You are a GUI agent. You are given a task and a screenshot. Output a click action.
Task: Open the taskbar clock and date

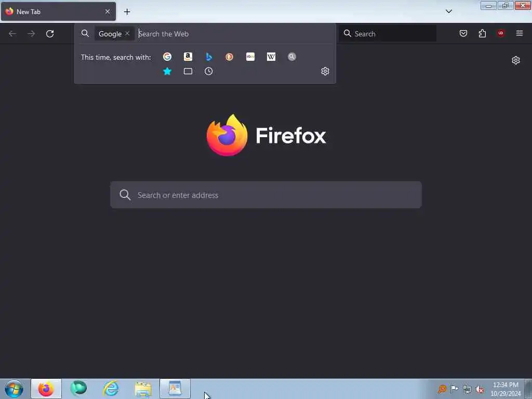pos(506,389)
